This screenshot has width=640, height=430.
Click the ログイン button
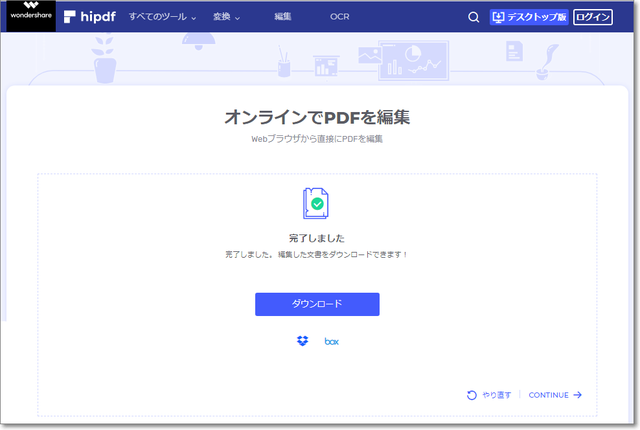coord(592,17)
